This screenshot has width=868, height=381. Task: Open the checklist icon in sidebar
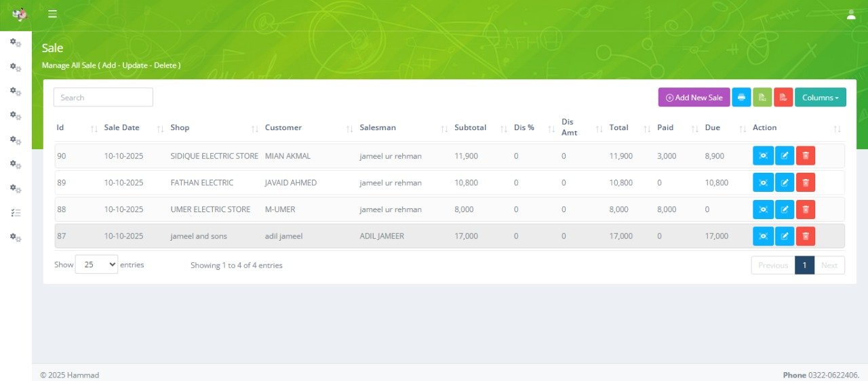(16, 213)
